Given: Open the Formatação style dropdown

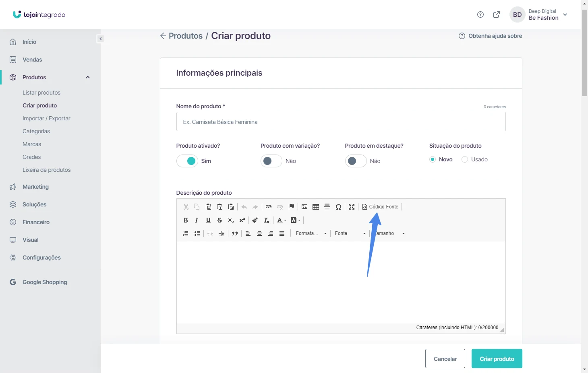Looking at the screenshot, I should coord(311,233).
